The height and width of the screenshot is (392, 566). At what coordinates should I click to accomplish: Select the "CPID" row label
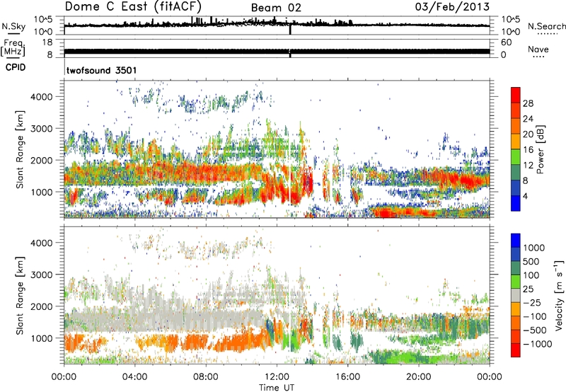16,67
